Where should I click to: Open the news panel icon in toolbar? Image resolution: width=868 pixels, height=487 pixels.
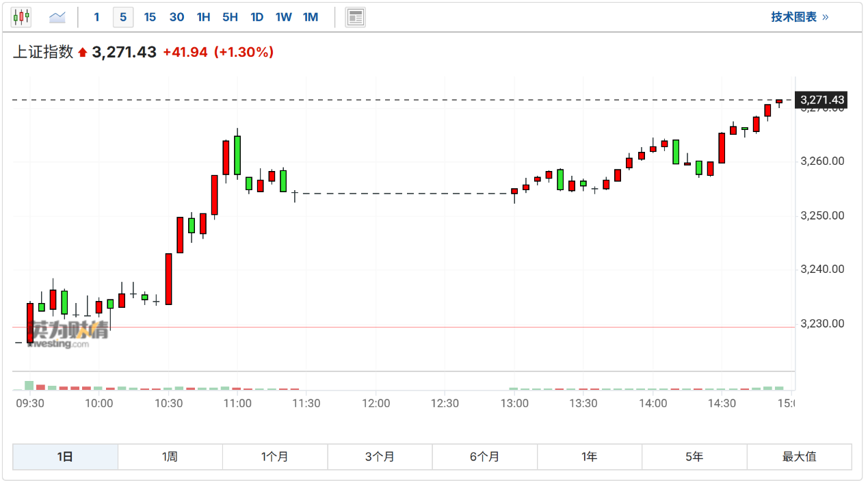pos(356,17)
